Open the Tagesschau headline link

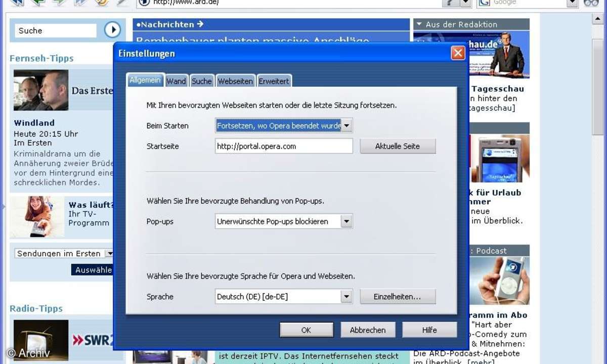coord(498,89)
